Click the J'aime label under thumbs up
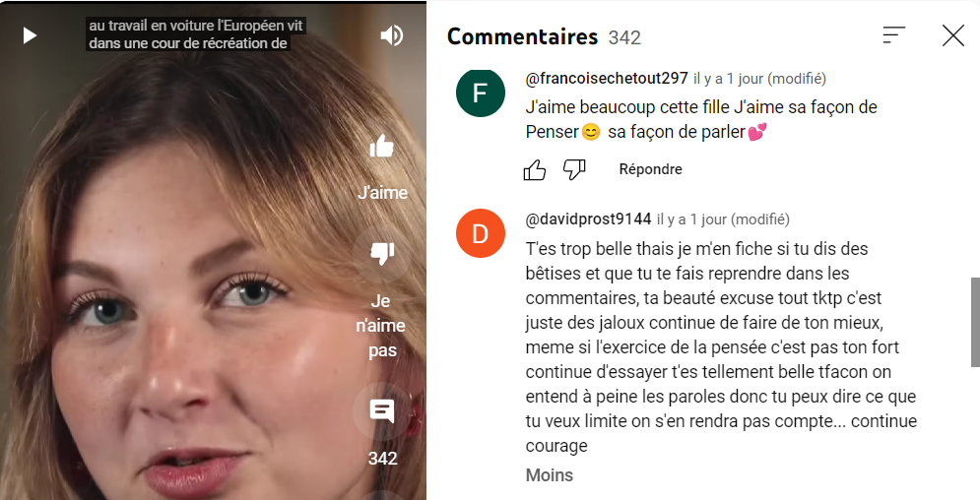980x500 pixels. tap(382, 192)
